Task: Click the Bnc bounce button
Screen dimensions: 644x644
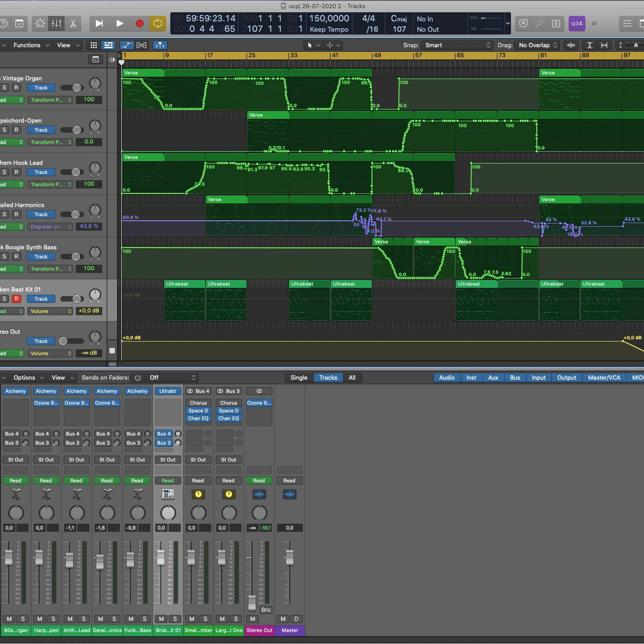Action: click(266, 610)
